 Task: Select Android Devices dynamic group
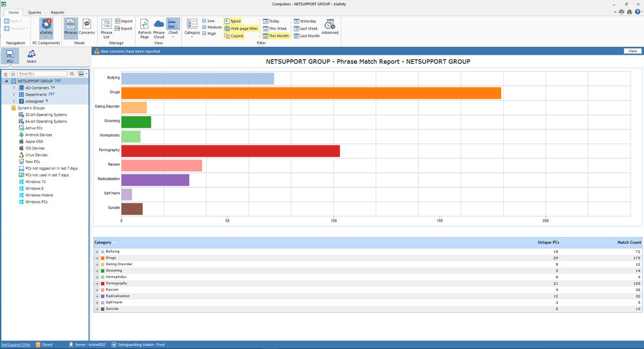35,135
